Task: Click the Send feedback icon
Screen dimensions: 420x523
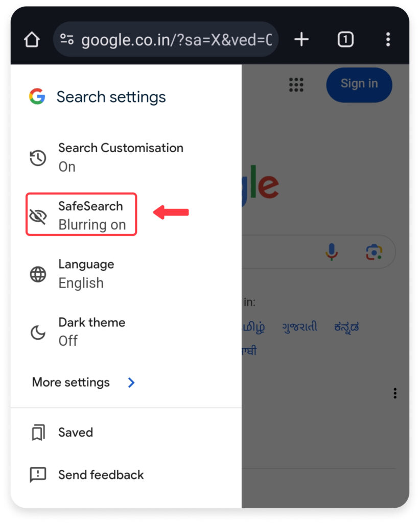Action: click(x=38, y=474)
